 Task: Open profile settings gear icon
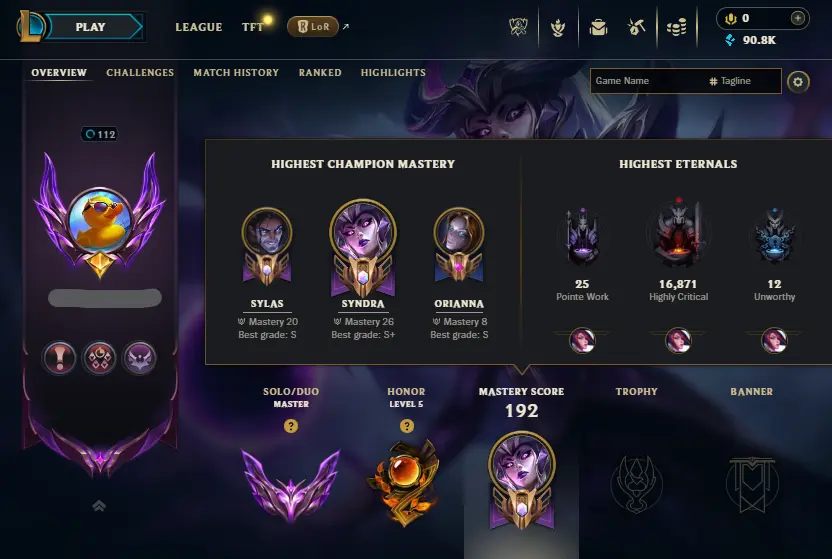pos(798,82)
